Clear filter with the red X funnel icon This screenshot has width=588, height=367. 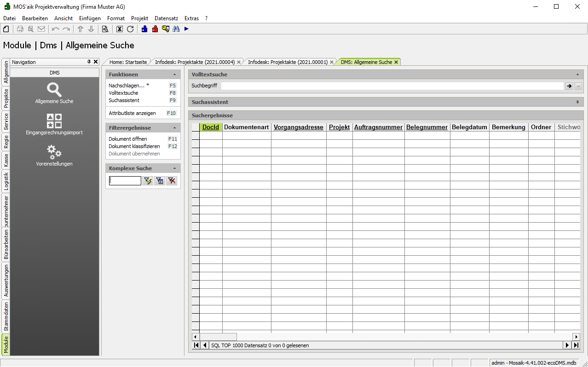172,181
